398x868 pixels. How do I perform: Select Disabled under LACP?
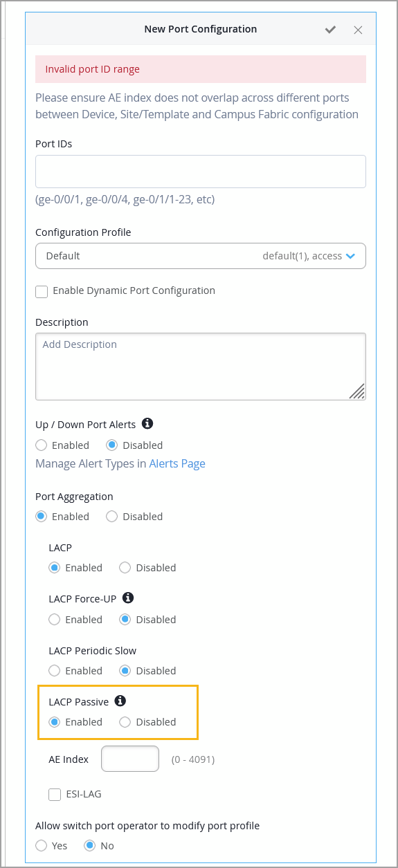tap(125, 568)
